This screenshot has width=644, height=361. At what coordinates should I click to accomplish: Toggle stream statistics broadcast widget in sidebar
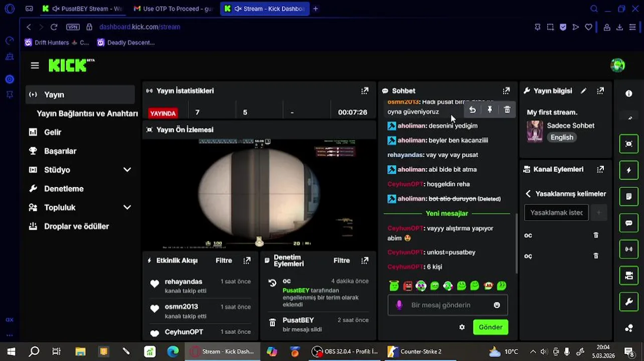coord(629,249)
